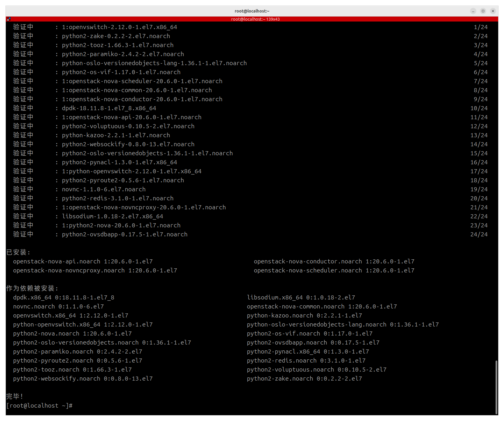Click text libsodium-1.0.18-2.el7.x86_64
504x421 pixels.
(113, 216)
